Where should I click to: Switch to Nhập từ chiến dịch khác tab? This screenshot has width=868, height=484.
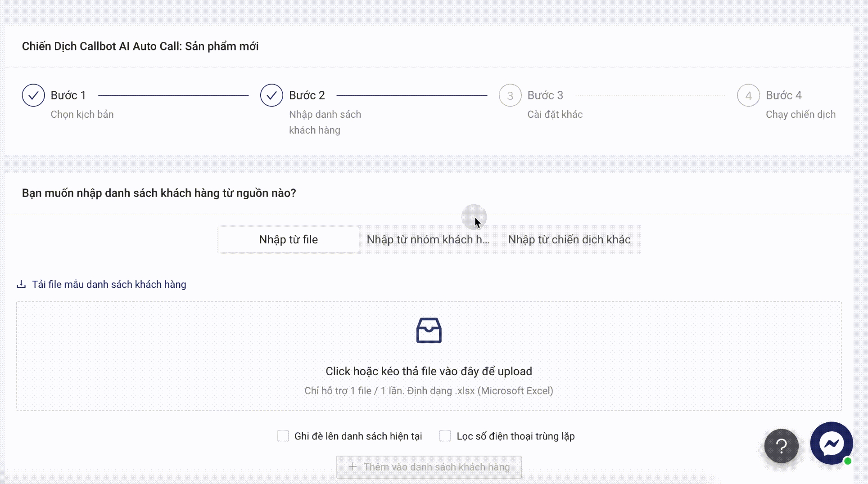click(x=569, y=240)
